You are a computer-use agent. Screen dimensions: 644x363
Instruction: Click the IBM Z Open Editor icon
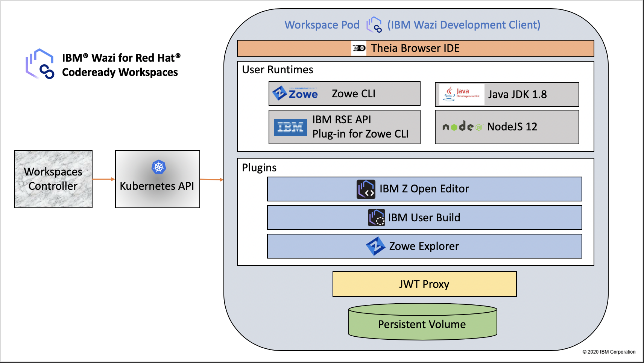[x=366, y=189]
